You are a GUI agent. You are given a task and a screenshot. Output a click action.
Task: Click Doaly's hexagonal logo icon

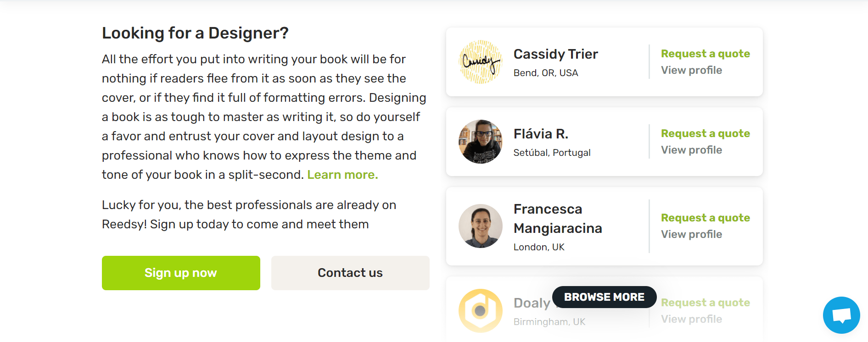pos(480,310)
